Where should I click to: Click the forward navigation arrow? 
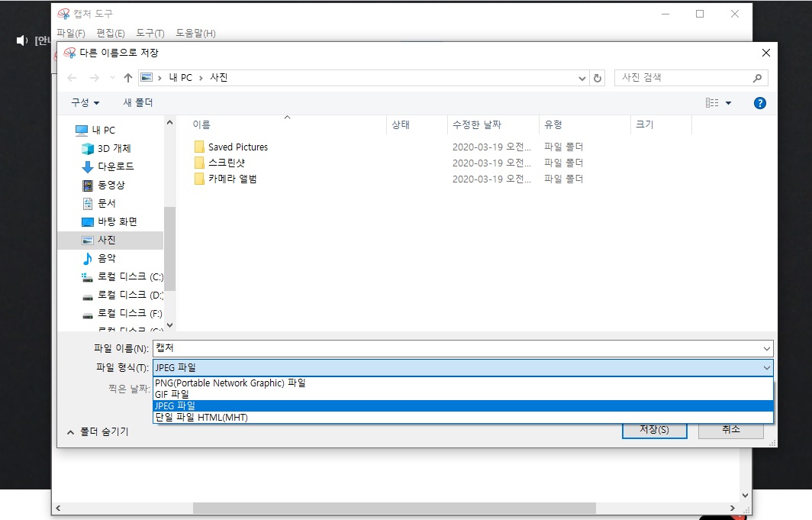click(95, 78)
